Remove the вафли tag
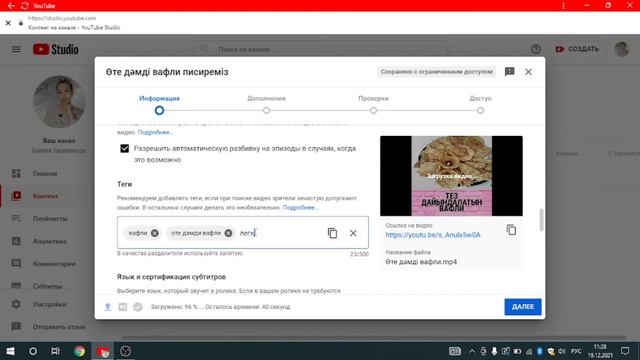Viewport: 640px width, 360px height. (154, 233)
